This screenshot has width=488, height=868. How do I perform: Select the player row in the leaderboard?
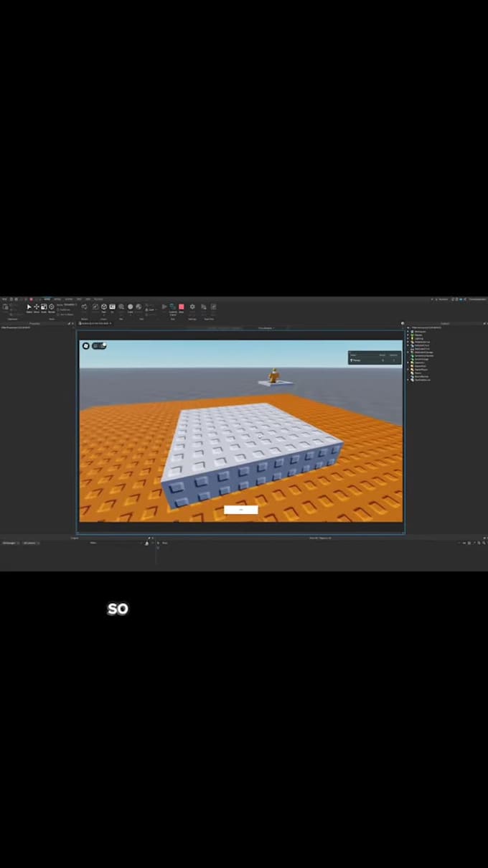(x=375, y=360)
